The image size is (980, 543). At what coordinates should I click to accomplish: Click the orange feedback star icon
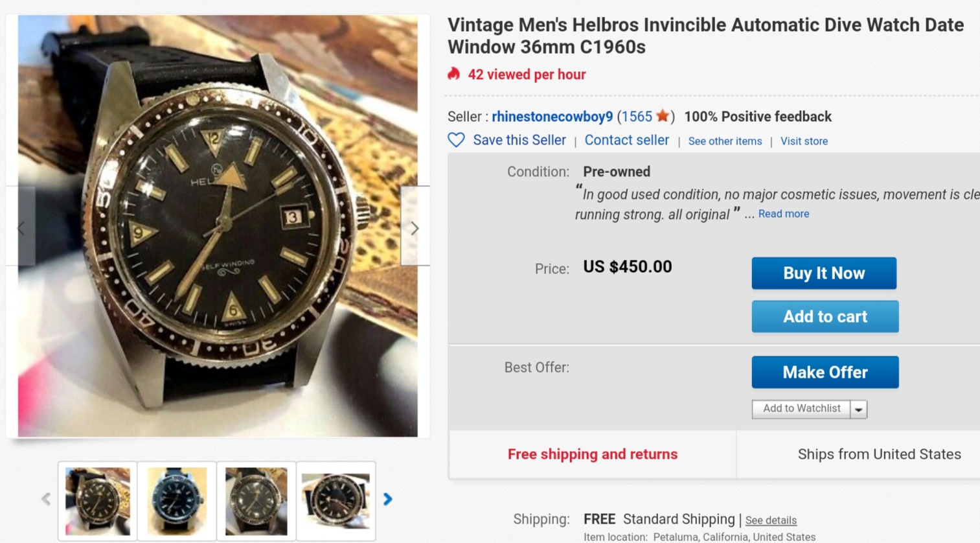point(662,116)
